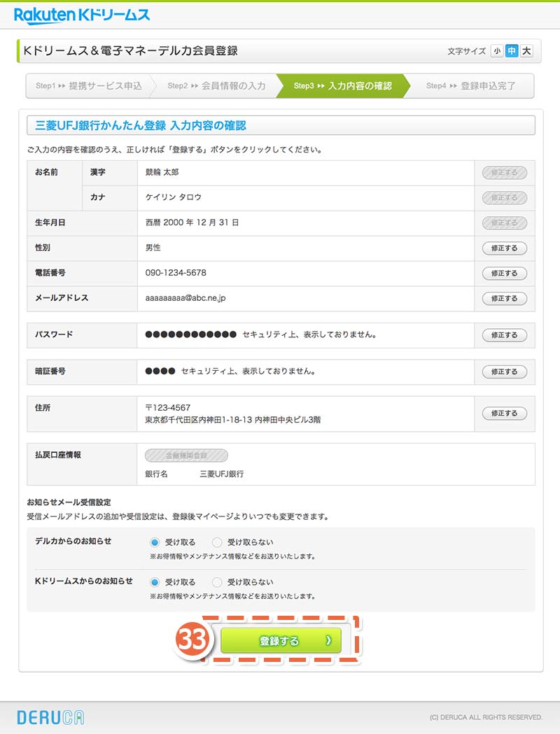Click Step1 提携サービス申込 step

point(88,85)
